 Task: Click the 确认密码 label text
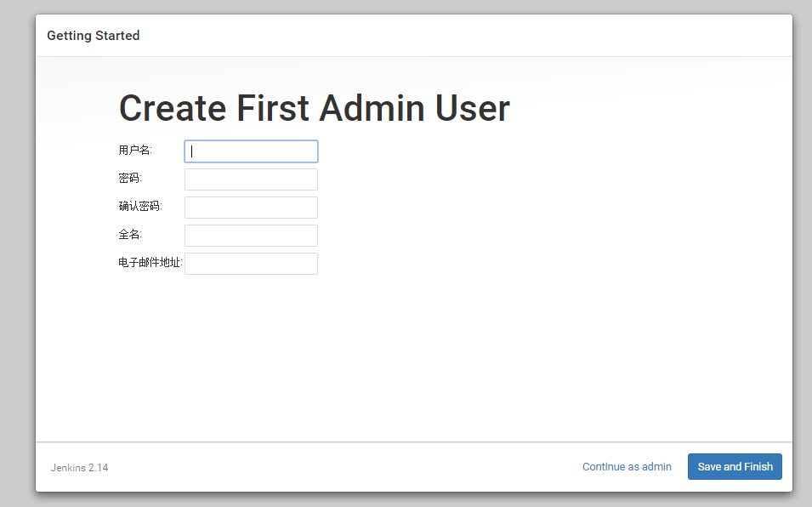(x=140, y=206)
